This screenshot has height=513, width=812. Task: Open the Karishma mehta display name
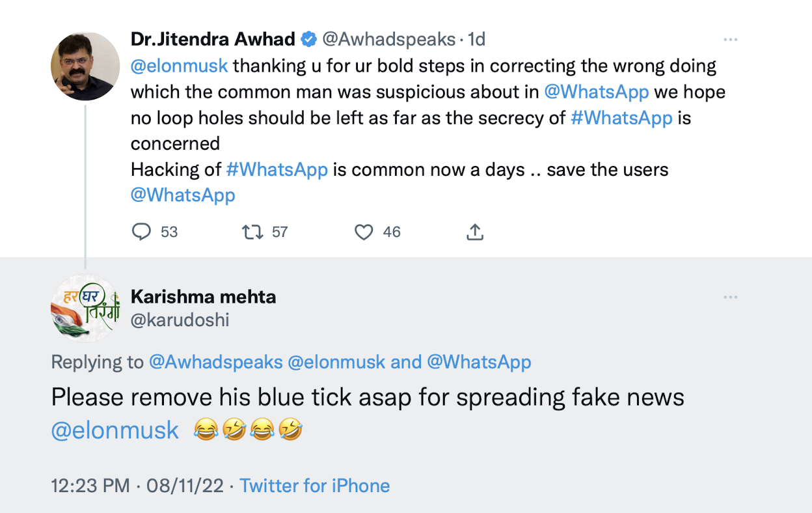point(204,297)
